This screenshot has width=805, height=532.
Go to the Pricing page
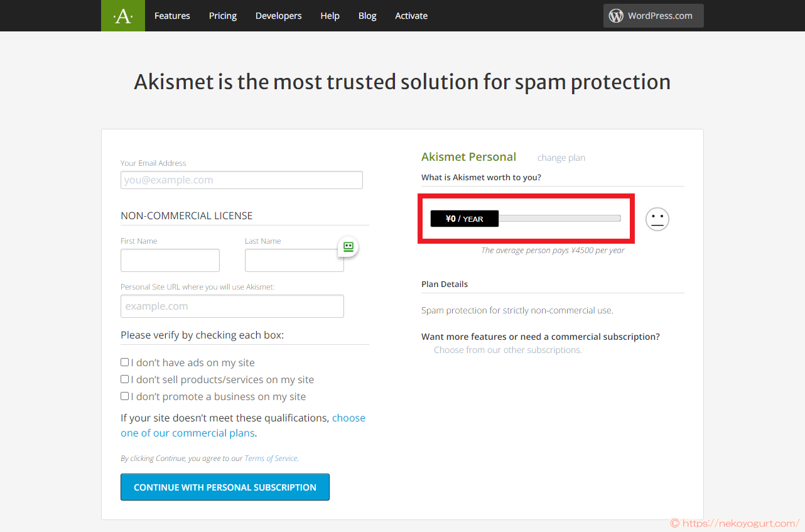[223, 16]
